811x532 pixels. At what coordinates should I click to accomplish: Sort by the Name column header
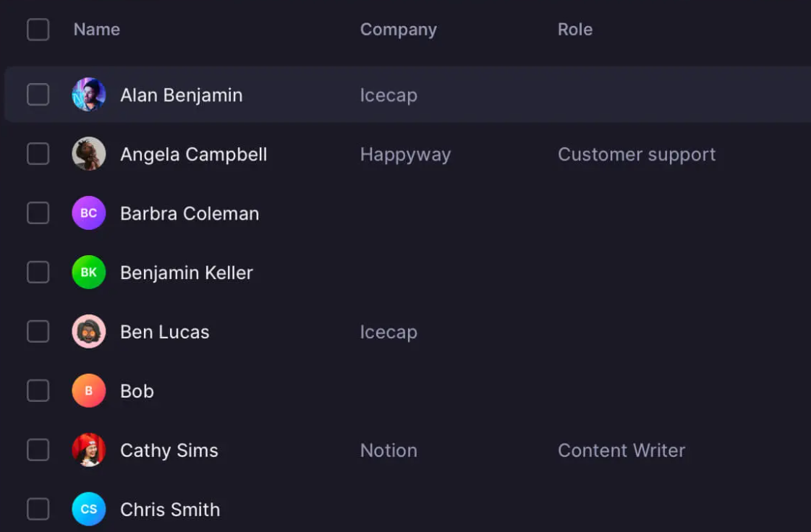(x=97, y=30)
